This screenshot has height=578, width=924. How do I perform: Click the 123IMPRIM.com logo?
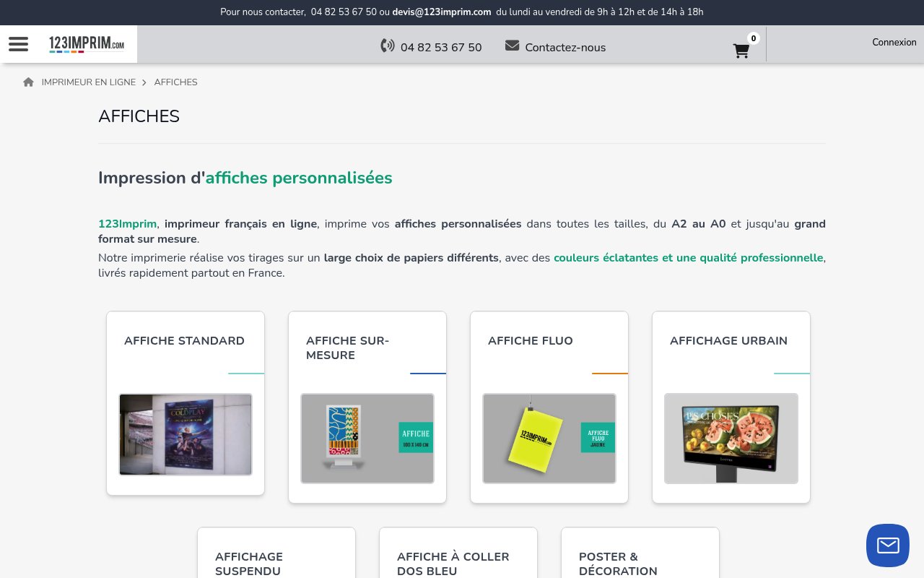(87, 44)
